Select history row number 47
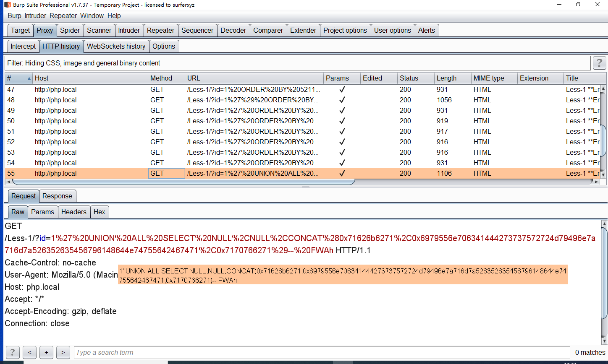The image size is (608, 364). pos(302,89)
